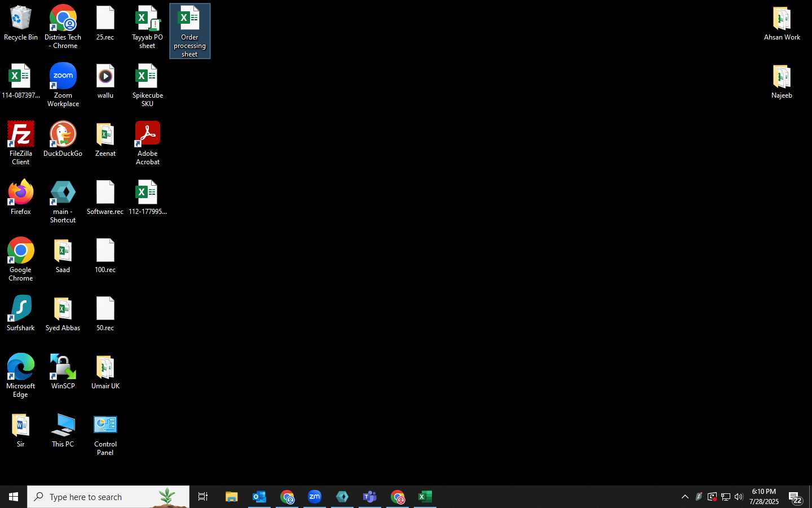Show hidden system tray icons
The height and width of the screenshot is (508, 812).
[685, 497]
